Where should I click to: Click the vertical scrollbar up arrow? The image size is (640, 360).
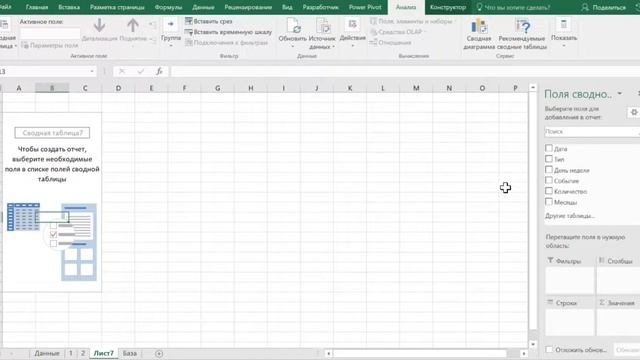533,88
